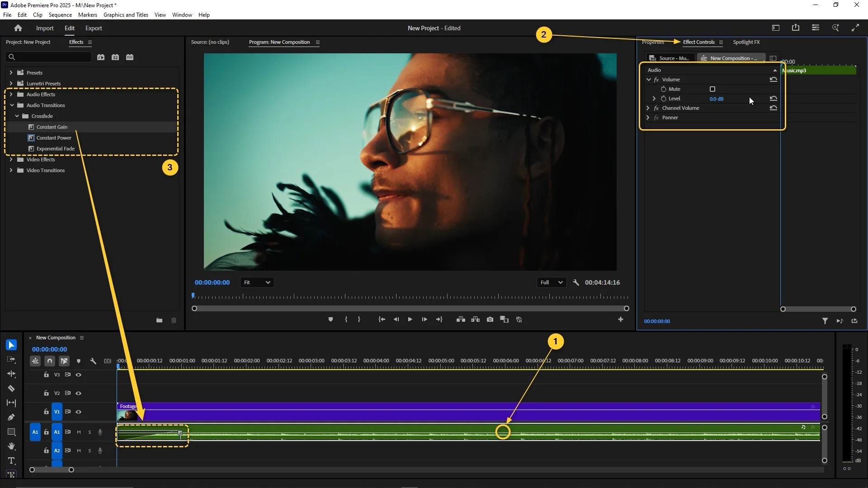The height and width of the screenshot is (488, 868).
Task: Click the filter icon in Effect Controls
Action: click(825, 321)
